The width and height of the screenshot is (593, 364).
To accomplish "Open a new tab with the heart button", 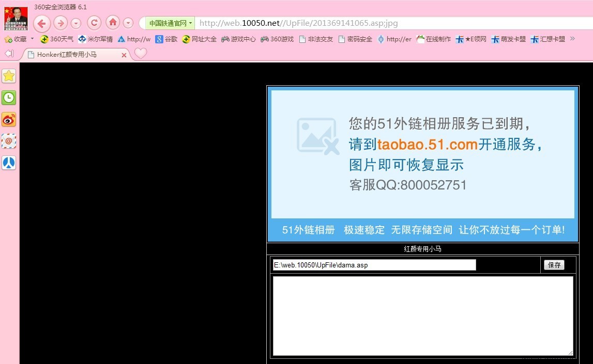I will pos(141,53).
